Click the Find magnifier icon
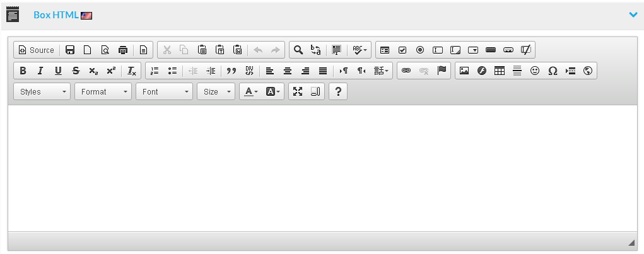 (x=298, y=50)
